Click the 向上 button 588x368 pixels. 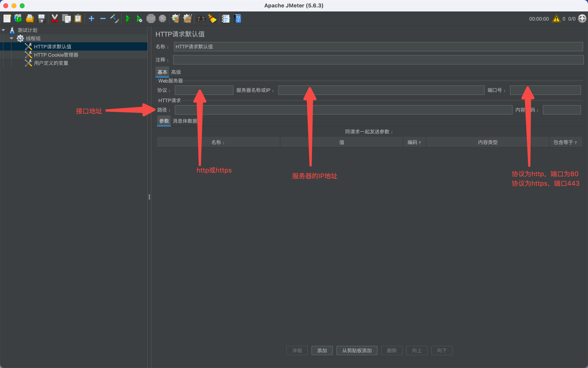417,351
